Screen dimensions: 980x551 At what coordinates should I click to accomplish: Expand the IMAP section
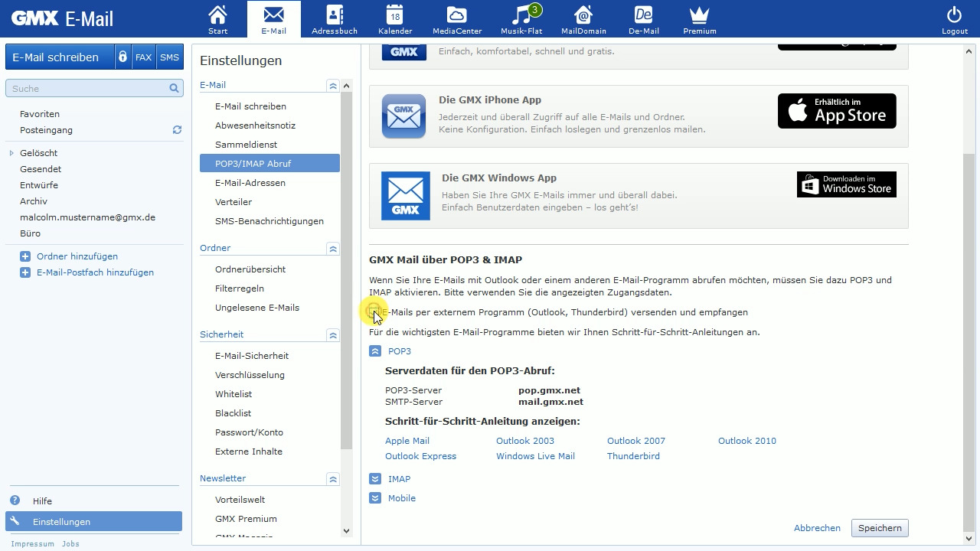tap(375, 479)
